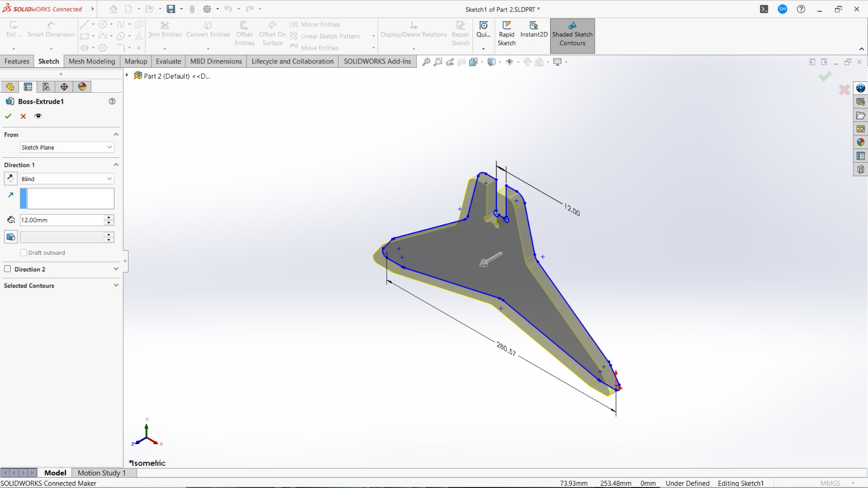Click the Home icon in title bar
The image size is (868, 488).
(113, 9)
